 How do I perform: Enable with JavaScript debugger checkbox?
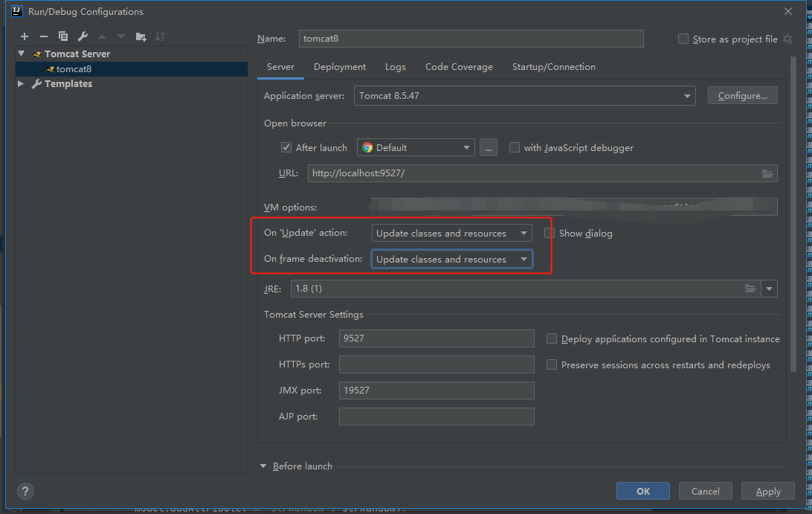515,148
